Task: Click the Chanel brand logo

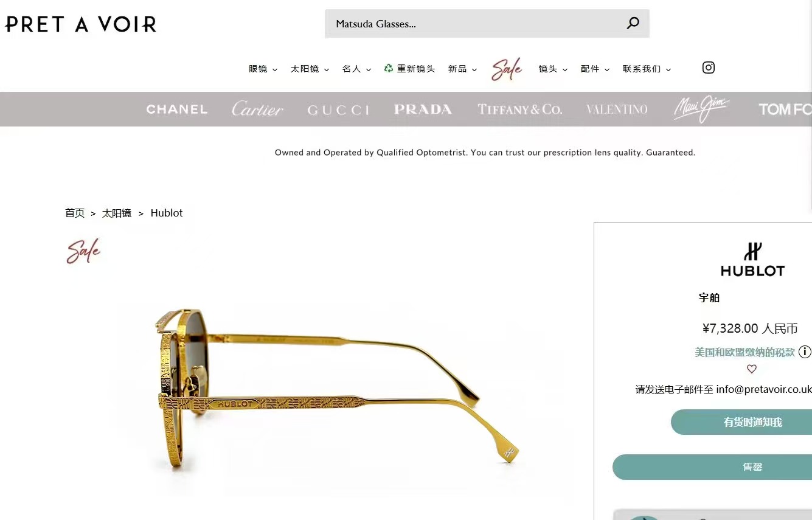Action: click(177, 109)
